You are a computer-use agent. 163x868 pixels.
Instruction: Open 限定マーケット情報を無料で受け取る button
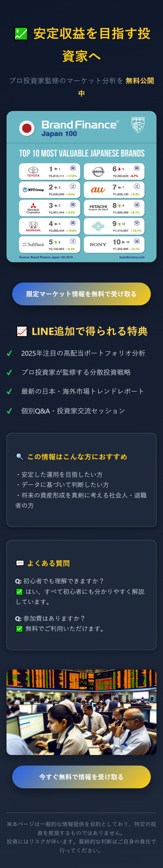81,294
